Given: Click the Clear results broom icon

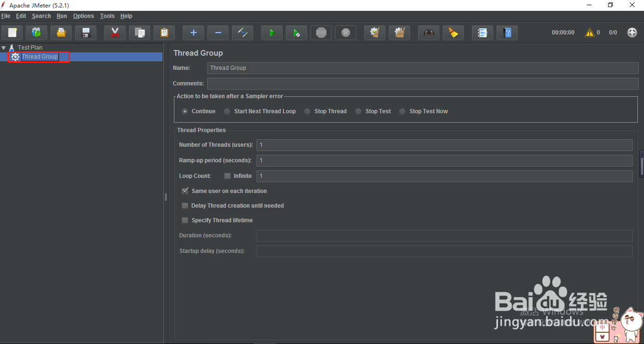Looking at the screenshot, I should coord(375,33).
